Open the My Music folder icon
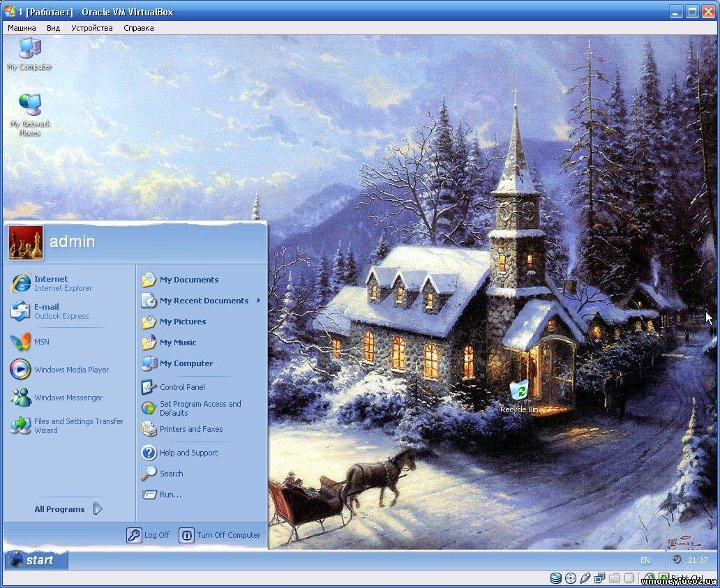 pos(149,342)
